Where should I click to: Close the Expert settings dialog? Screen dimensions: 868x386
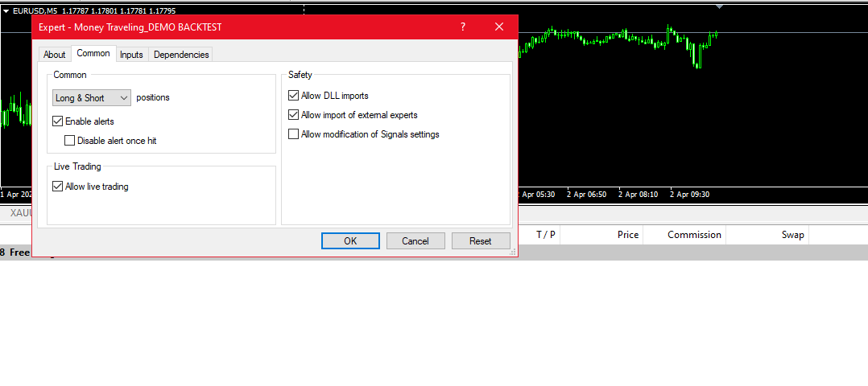(499, 27)
